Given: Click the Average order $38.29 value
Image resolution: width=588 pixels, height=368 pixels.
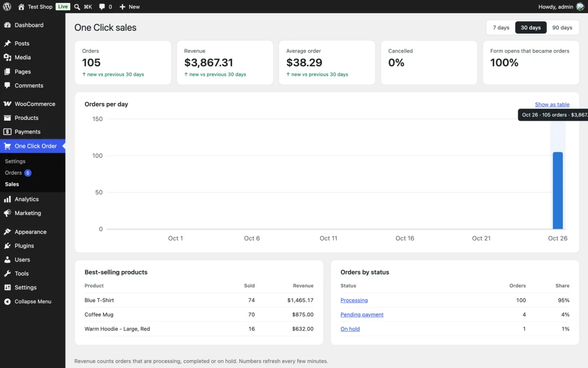Looking at the screenshot, I should [x=304, y=63].
